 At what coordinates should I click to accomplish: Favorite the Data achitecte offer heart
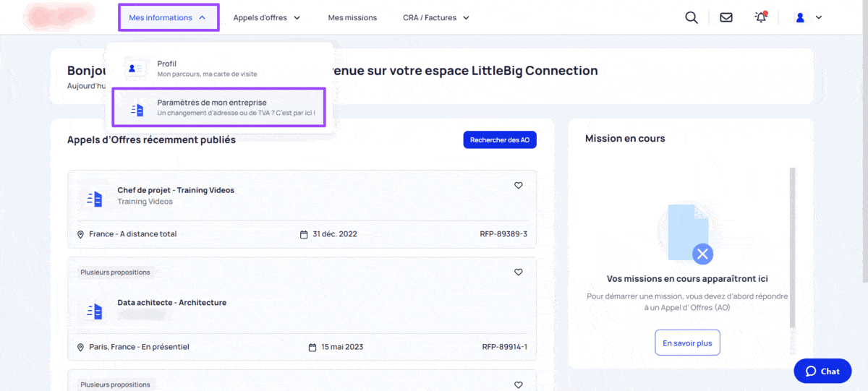(x=518, y=272)
